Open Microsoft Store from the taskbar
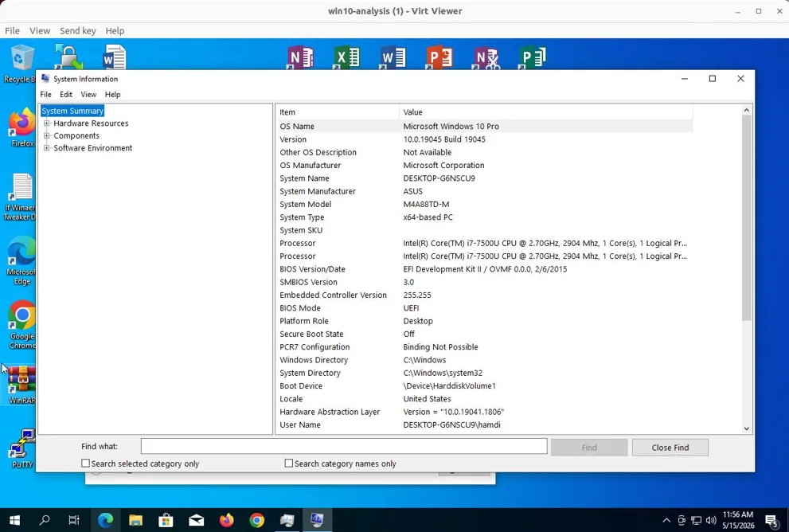The width and height of the screenshot is (789, 532). coord(166,520)
